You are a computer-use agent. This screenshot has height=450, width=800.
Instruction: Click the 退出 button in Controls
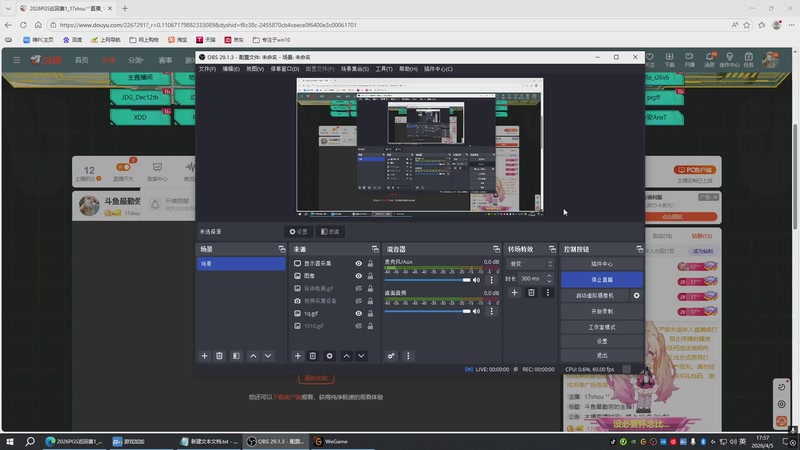602,355
